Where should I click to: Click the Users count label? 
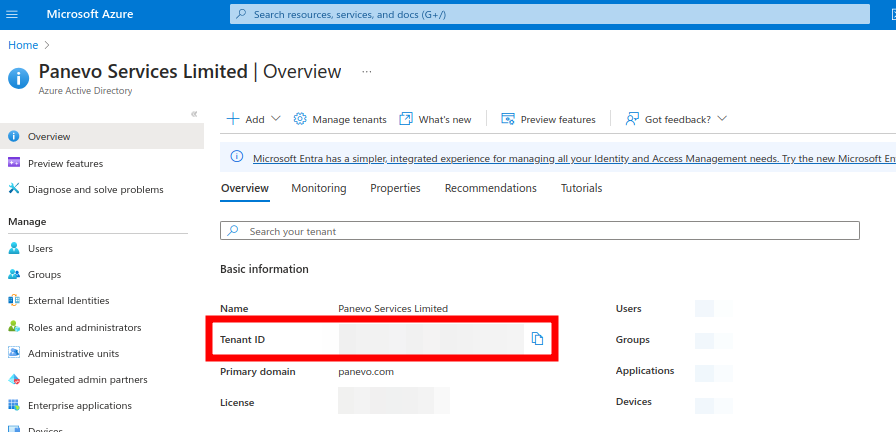[x=629, y=309]
